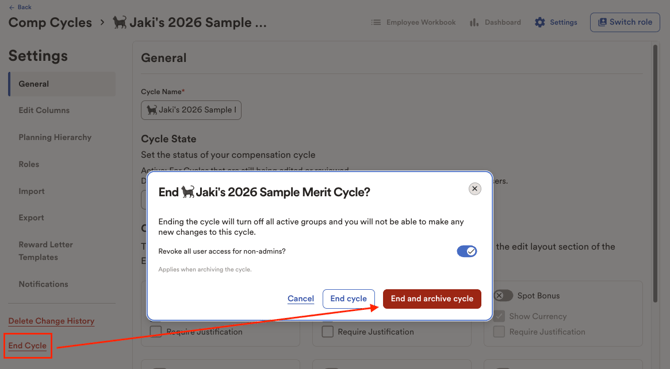Click Delete Change History link
Viewport: 670px width, 369px height.
click(x=51, y=321)
